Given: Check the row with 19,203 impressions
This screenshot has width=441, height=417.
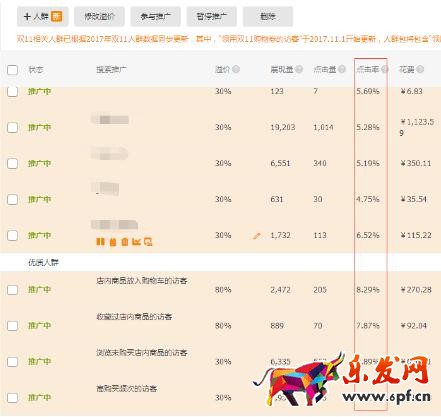Looking at the screenshot, I should click(x=12, y=127).
